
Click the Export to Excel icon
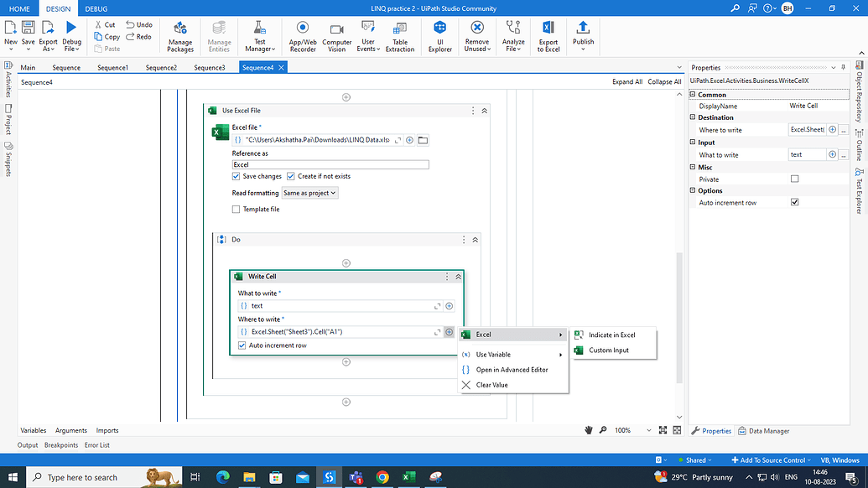click(548, 36)
